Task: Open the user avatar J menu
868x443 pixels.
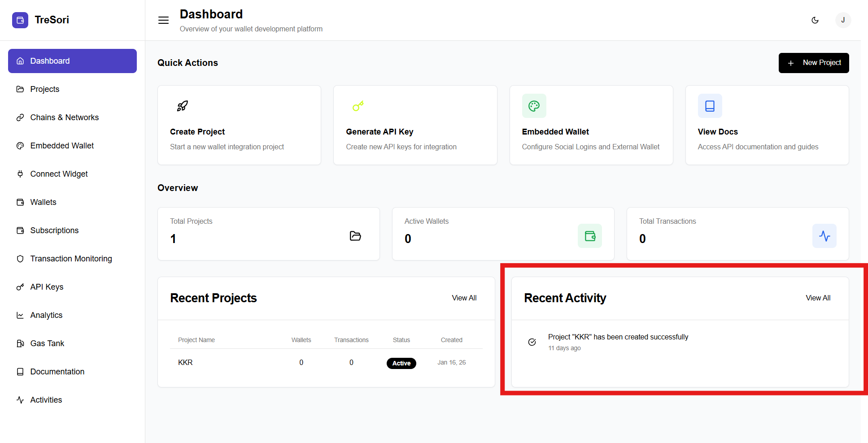Action: (x=843, y=20)
